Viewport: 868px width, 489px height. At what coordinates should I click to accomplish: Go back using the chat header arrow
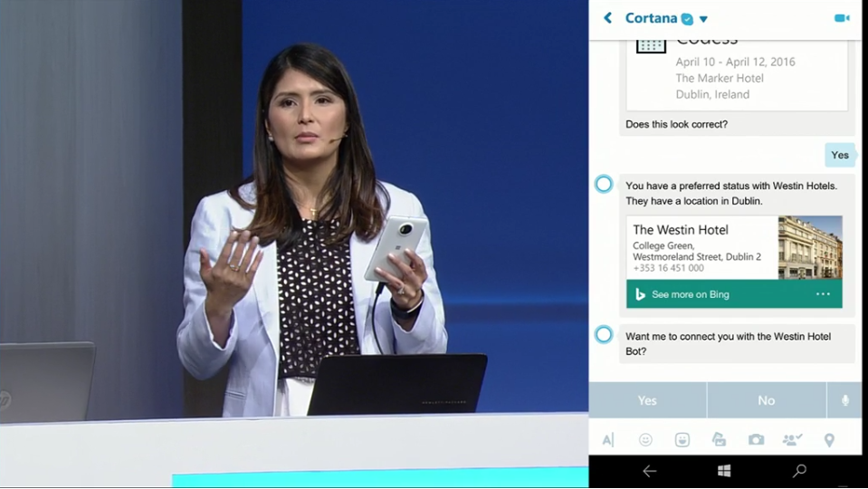coord(608,18)
